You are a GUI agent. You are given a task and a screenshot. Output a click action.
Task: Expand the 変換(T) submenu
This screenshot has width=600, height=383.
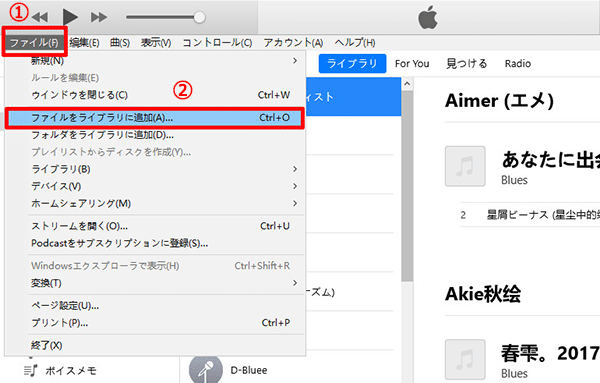click(155, 283)
